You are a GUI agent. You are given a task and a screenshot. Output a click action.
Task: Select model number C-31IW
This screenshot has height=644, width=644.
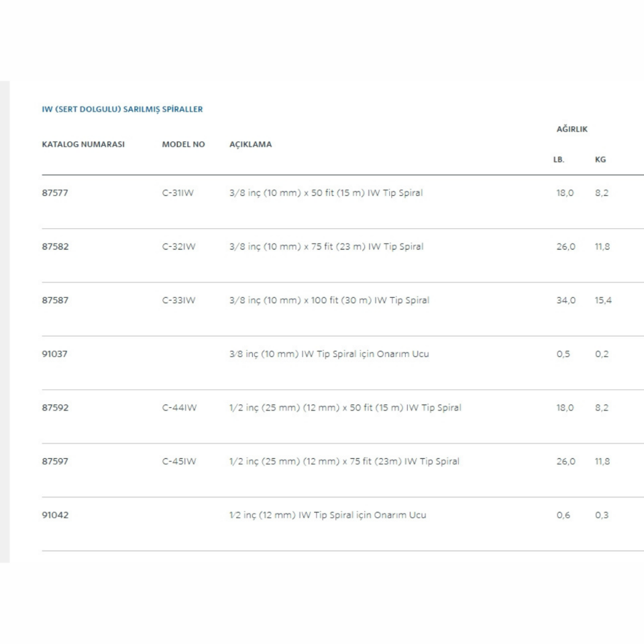pos(178,193)
